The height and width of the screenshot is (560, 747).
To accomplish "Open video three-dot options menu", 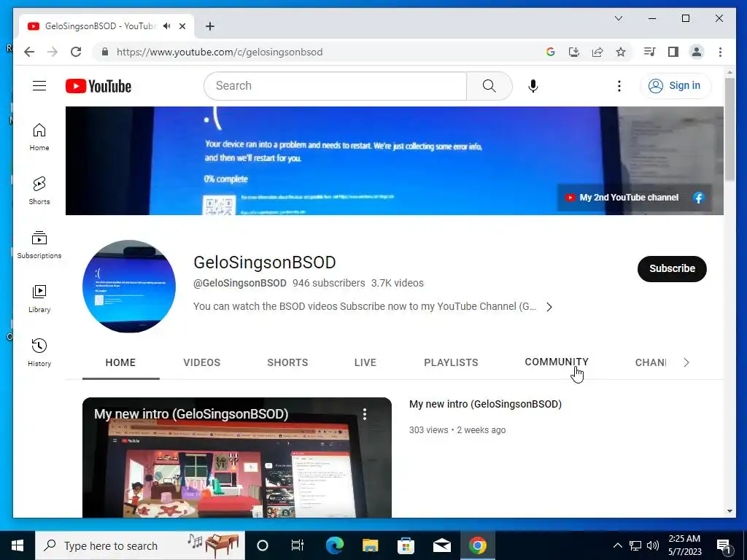I will coord(365,414).
